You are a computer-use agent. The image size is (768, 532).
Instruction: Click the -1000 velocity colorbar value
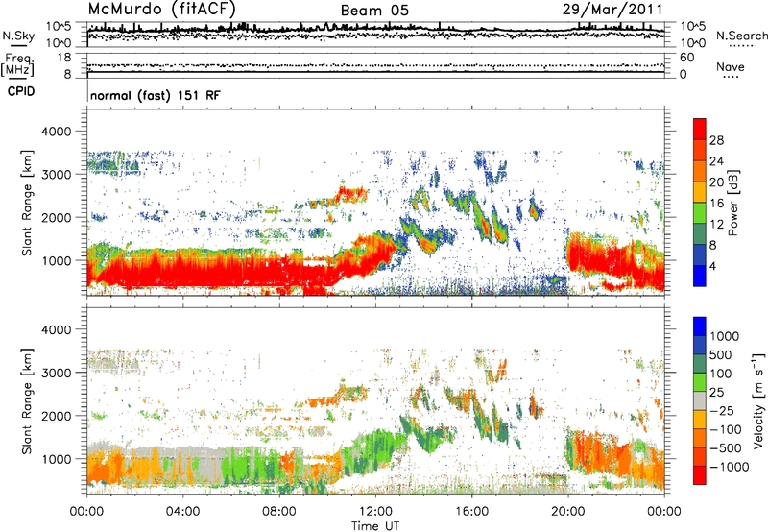click(x=730, y=467)
